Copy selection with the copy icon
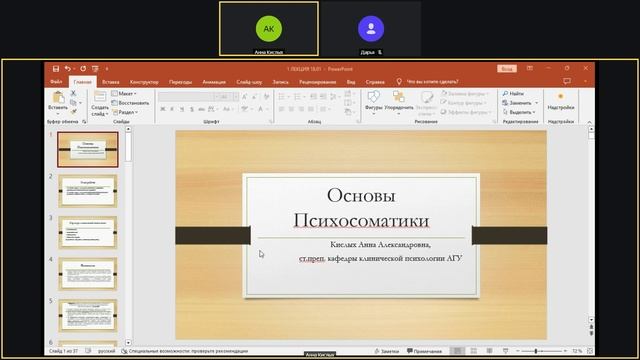 73,102
